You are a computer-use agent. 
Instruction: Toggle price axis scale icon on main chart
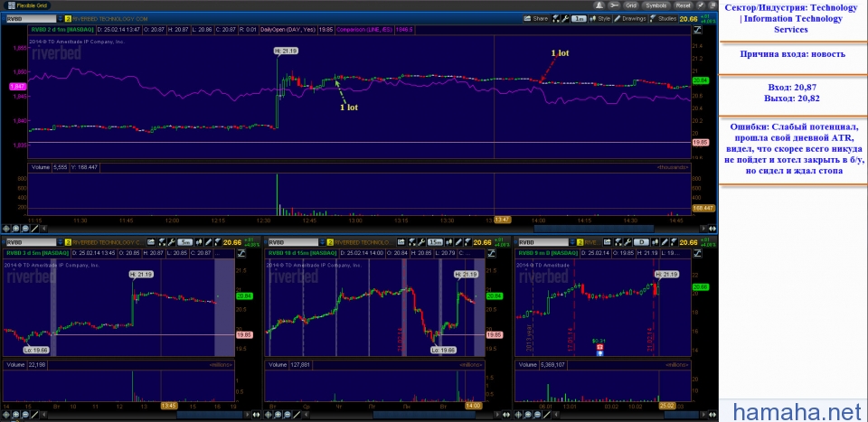tap(696, 29)
